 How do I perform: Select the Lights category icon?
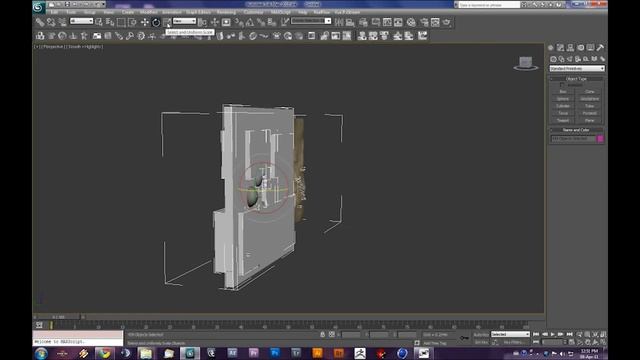570,59
